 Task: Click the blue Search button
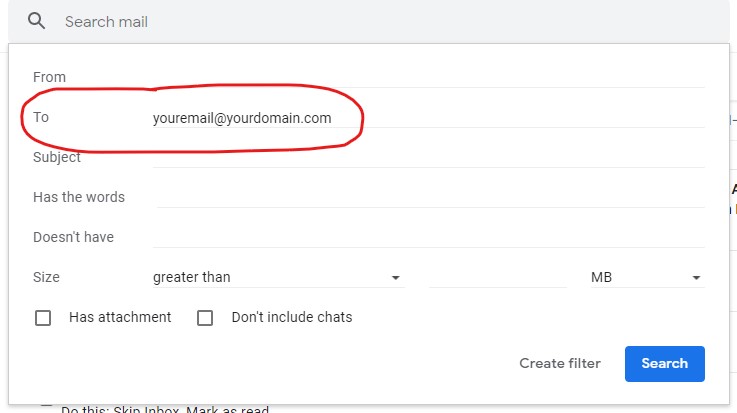pos(664,364)
